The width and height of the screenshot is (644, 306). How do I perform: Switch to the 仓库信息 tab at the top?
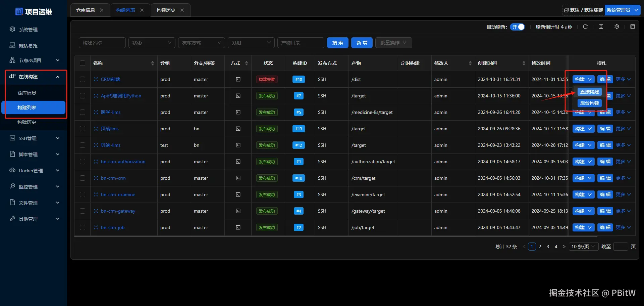pyautogui.click(x=86, y=10)
